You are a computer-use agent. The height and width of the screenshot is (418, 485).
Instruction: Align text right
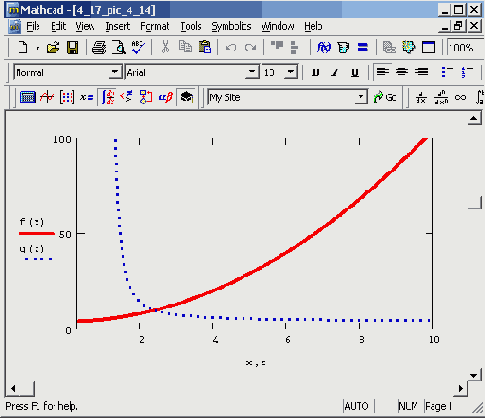coord(422,72)
